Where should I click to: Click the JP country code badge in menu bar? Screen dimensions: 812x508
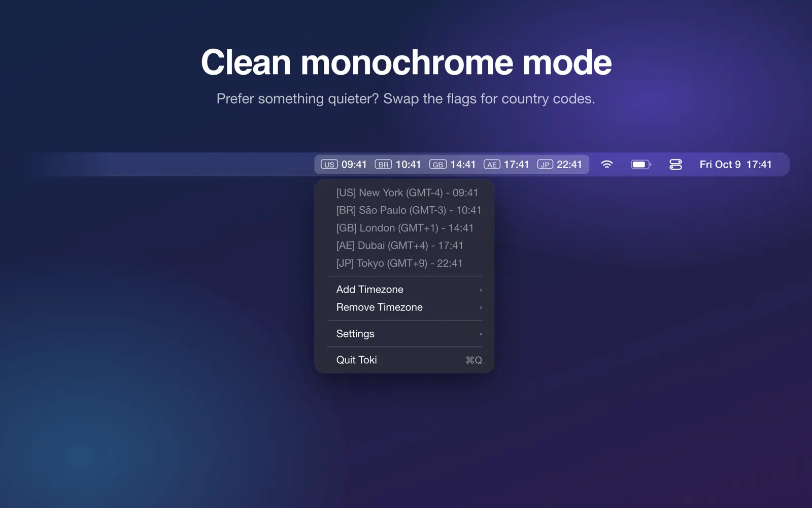pyautogui.click(x=545, y=165)
